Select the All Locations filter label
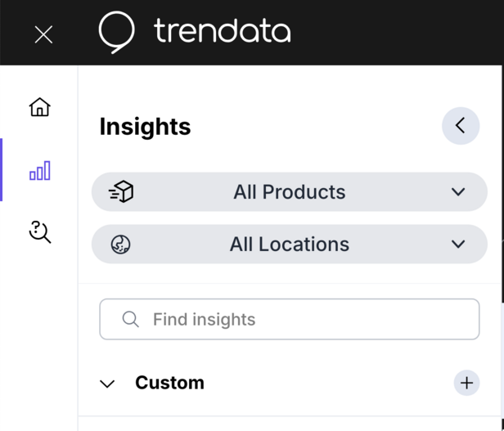The width and height of the screenshot is (504, 431). (x=290, y=245)
